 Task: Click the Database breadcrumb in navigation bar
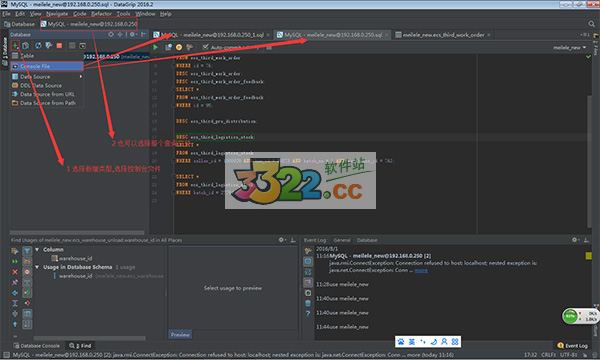pyautogui.click(x=19, y=24)
